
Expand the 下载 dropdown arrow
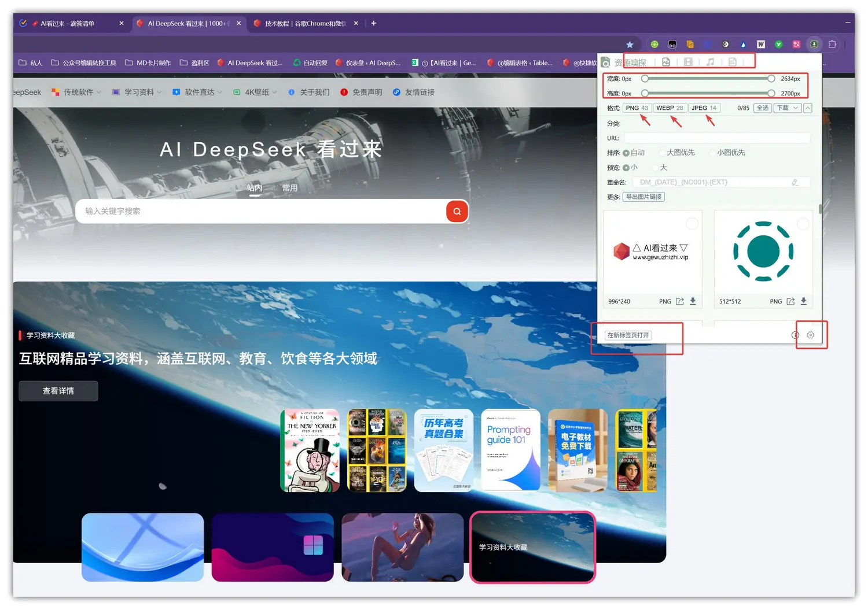click(x=796, y=108)
